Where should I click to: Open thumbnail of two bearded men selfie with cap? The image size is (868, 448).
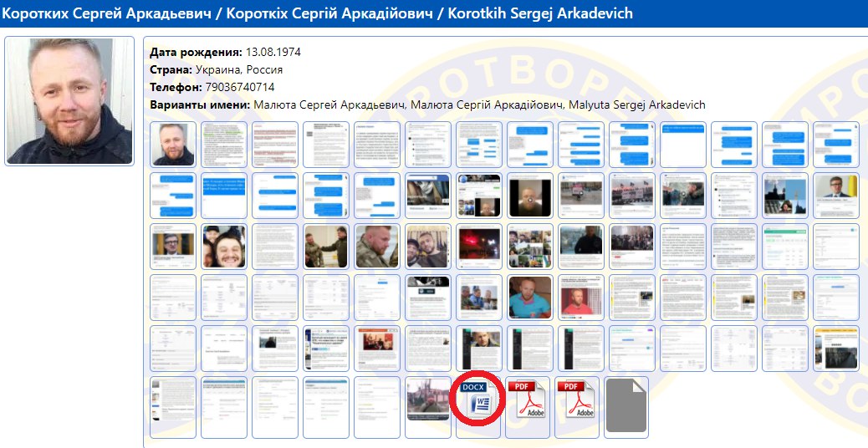pyautogui.click(x=428, y=247)
